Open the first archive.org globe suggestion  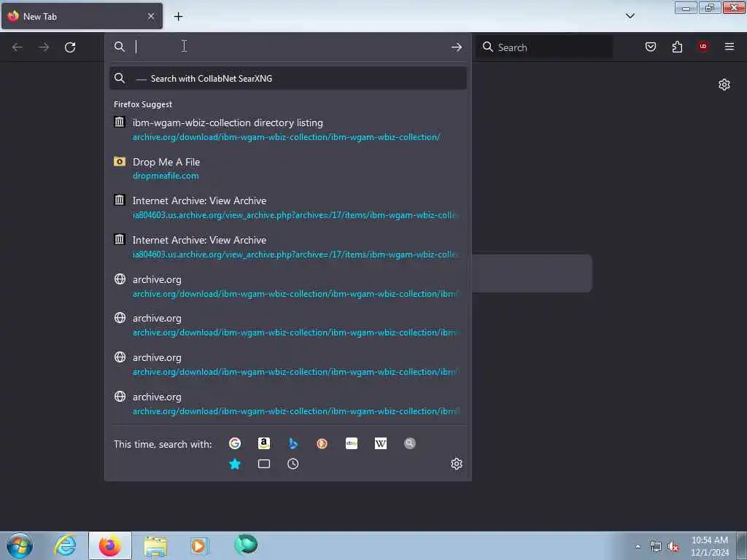tap(287, 286)
